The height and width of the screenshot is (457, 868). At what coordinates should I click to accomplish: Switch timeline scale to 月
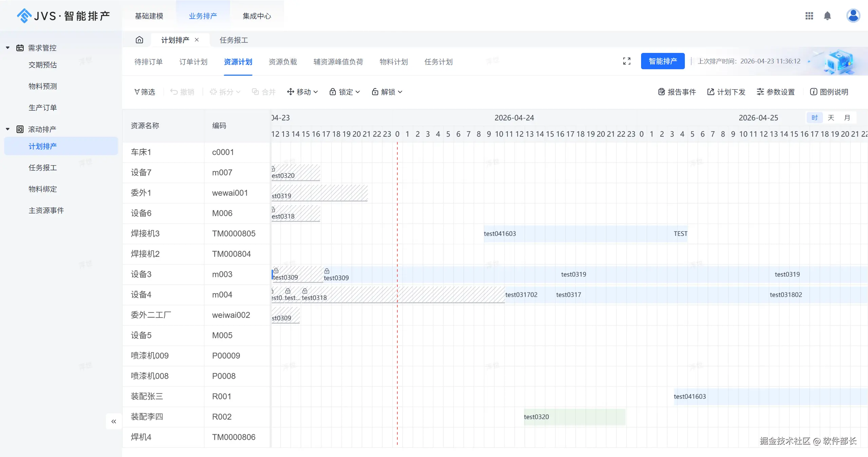[847, 118]
